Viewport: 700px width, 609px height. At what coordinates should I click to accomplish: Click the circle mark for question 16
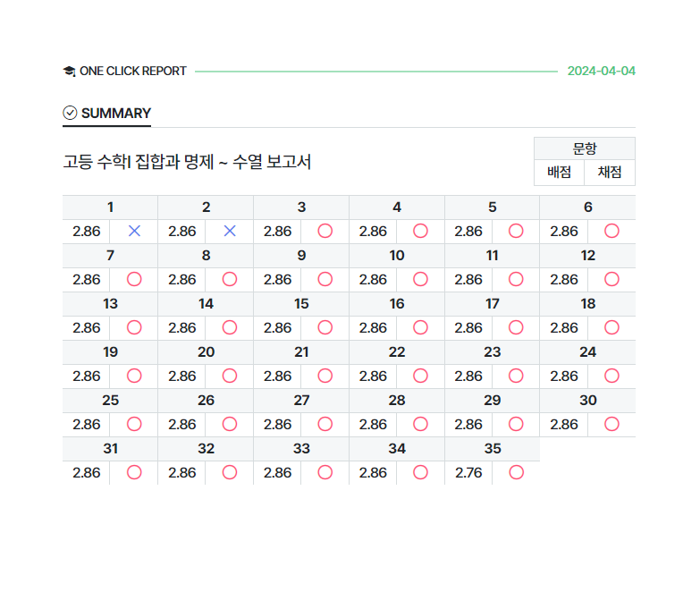[420, 327]
